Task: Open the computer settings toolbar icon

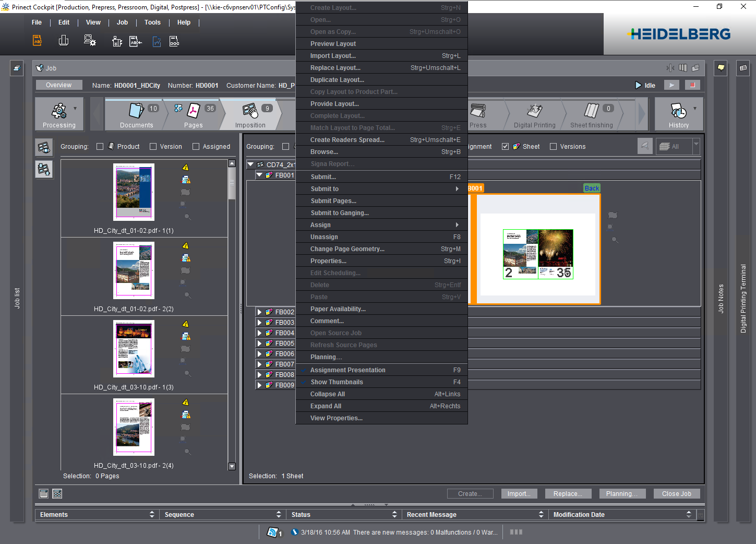Action: pos(90,40)
